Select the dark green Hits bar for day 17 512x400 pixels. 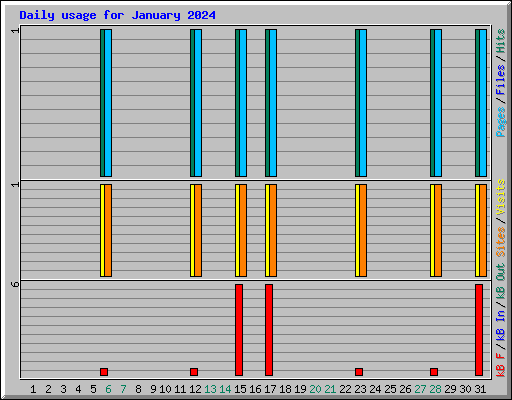(267, 103)
